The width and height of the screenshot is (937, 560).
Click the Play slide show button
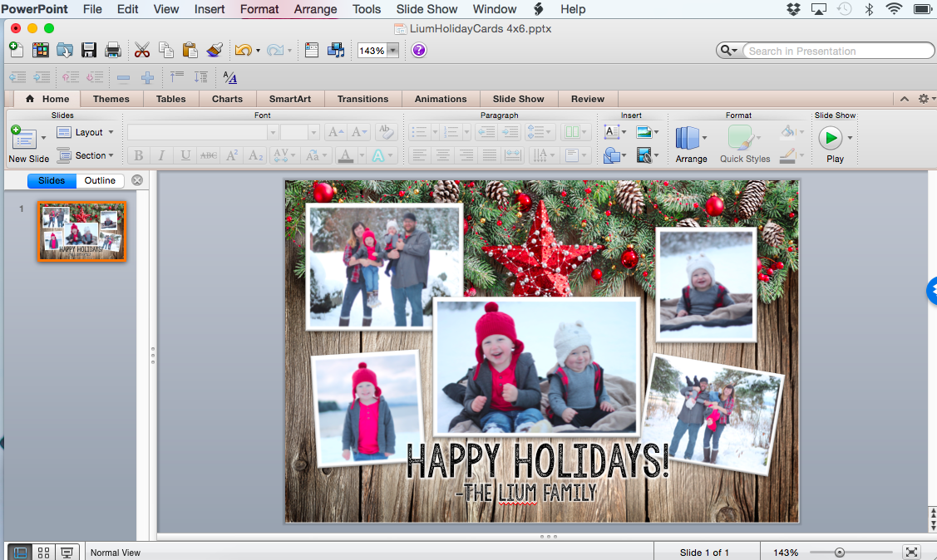831,138
